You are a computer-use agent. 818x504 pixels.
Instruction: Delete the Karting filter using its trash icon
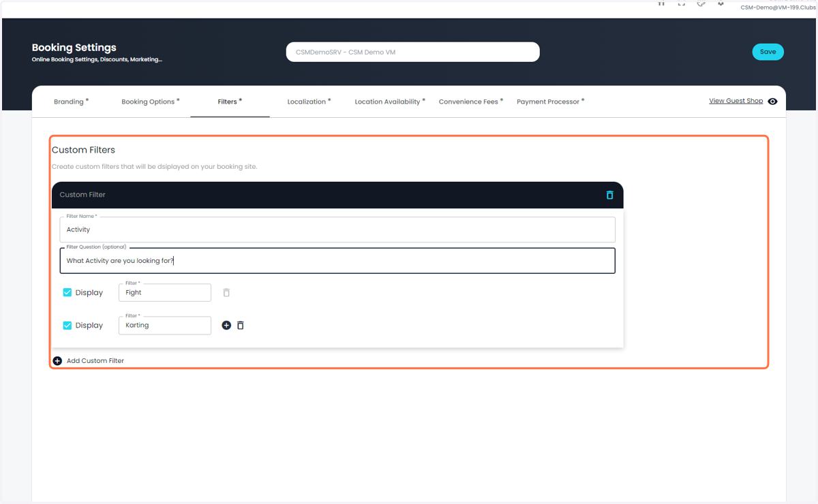coord(241,326)
